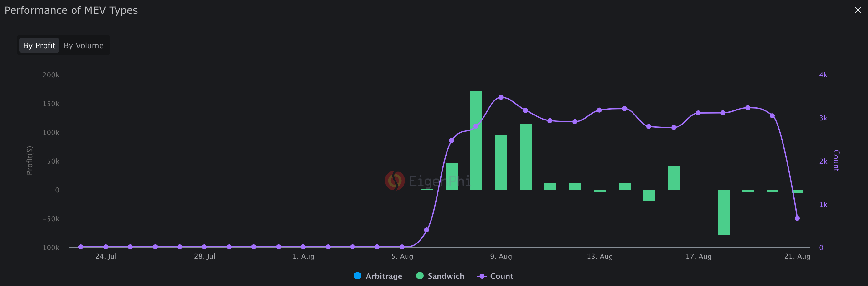This screenshot has height=286, width=868.
Task: Toggle the Sandwich legend series
Action: (440, 276)
